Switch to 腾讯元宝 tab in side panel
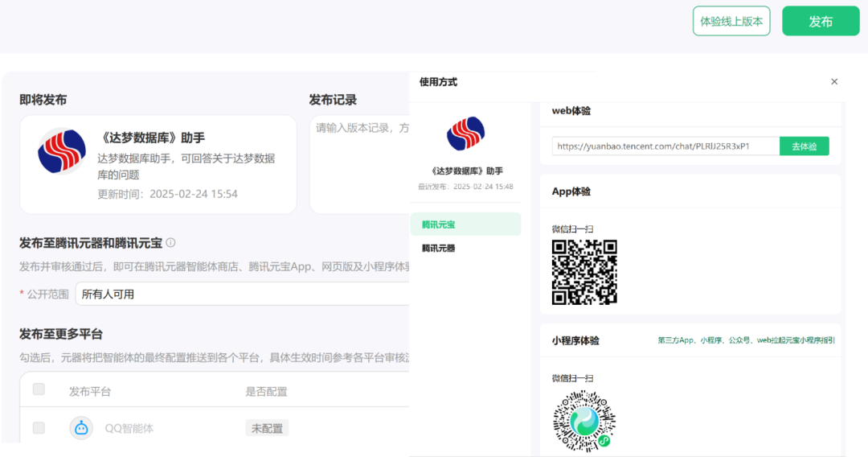This screenshot has height=457, width=868. pos(465,224)
